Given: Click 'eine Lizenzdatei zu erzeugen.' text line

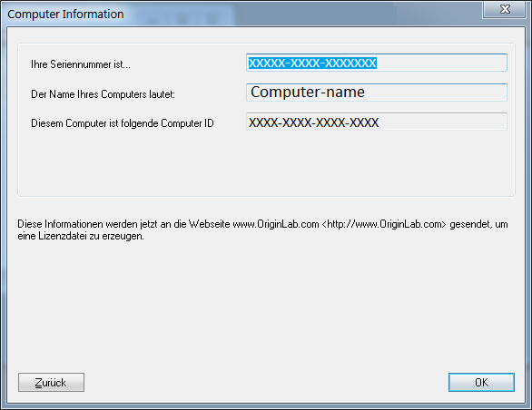Looking at the screenshot, I should click(81, 236).
